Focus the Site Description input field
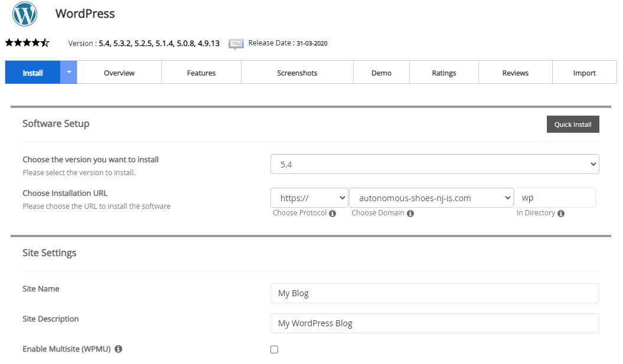 coord(435,323)
